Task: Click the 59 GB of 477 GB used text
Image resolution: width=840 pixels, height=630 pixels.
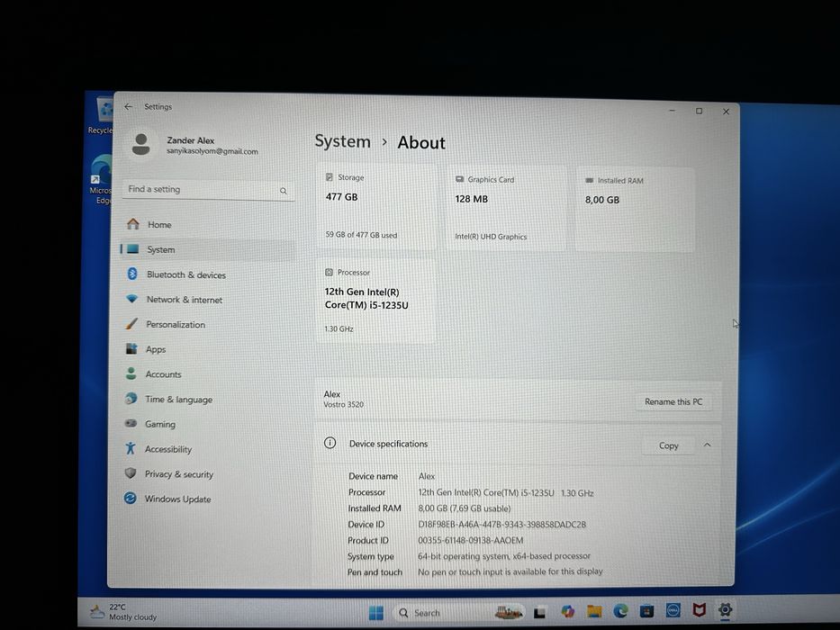Action: tap(361, 235)
